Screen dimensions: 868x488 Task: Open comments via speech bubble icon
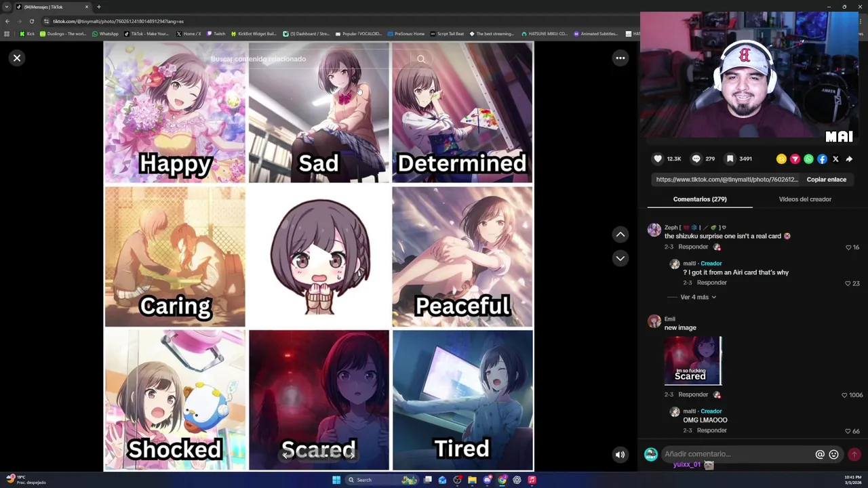[x=696, y=159]
